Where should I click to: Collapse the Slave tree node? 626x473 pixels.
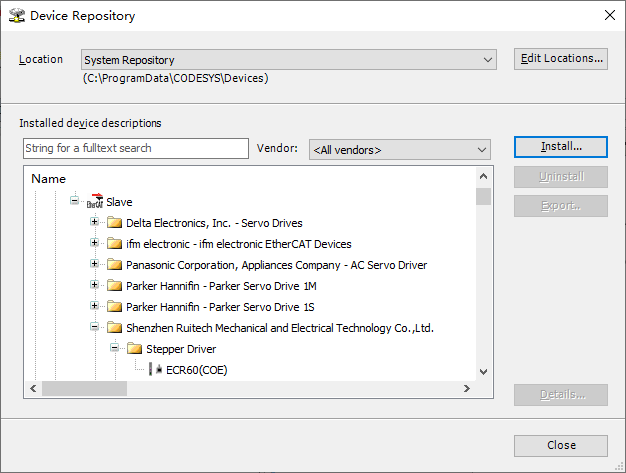pyautogui.click(x=74, y=200)
